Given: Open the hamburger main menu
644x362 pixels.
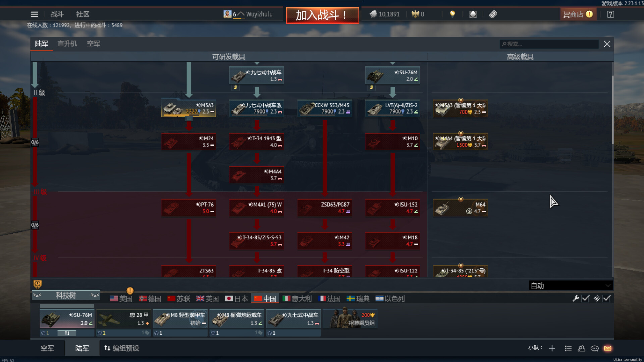Looking at the screenshot, I should point(34,14).
